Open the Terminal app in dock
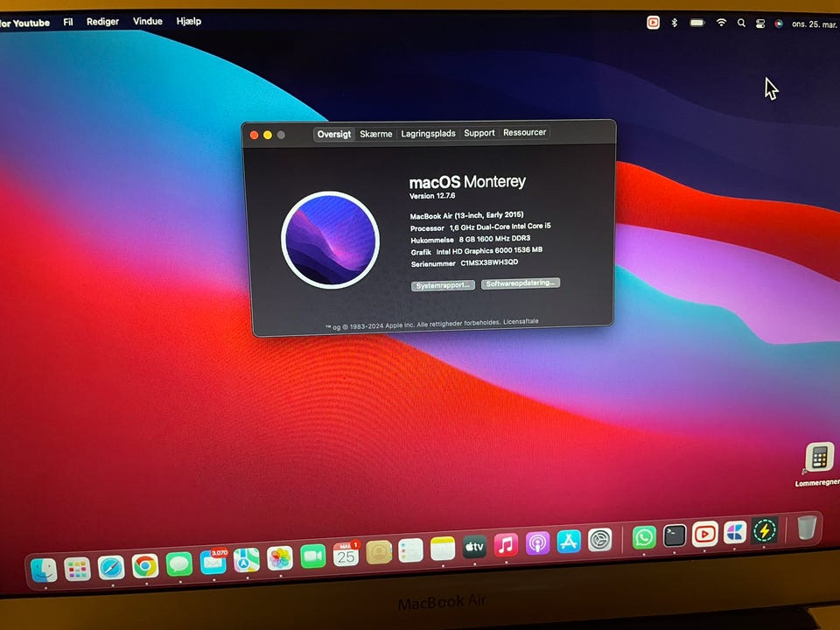Screen dimensions: 840x630 (675, 535)
